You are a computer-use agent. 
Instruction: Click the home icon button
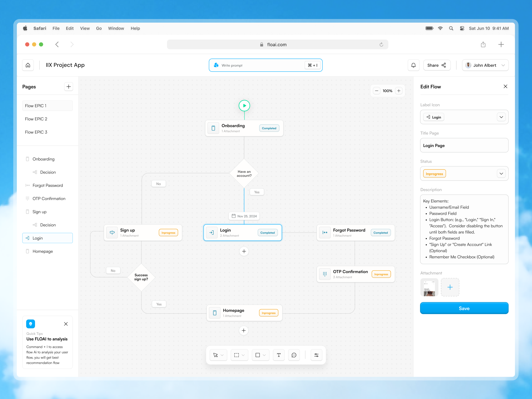pyautogui.click(x=28, y=65)
